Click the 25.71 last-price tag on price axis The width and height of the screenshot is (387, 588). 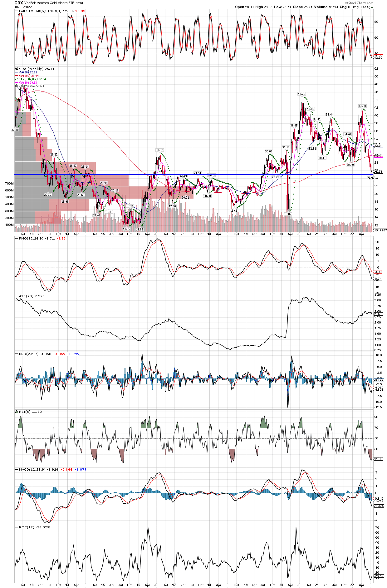pyautogui.click(x=378, y=172)
